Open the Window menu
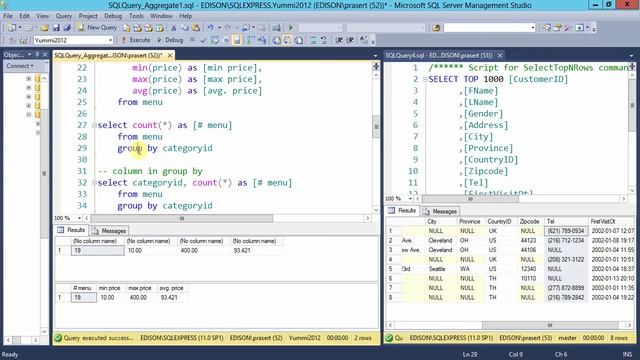This screenshot has width=640, height=360. (x=161, y=16)
